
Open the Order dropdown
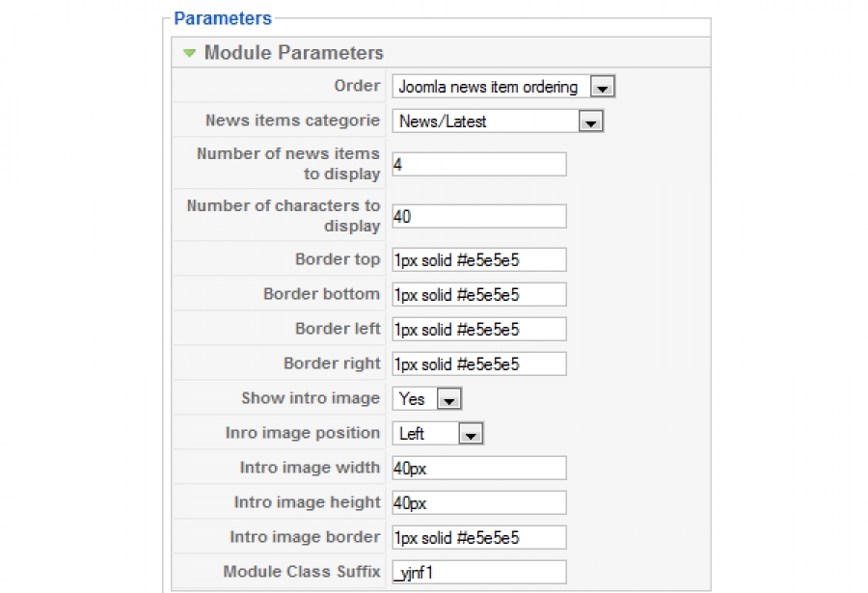pos(602,88)
